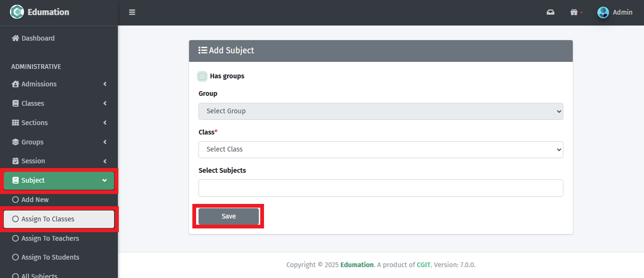The width and height of the screenshot is (644, 278).
Task: Select the Add New radio item
Action: [x=16, y=200]
